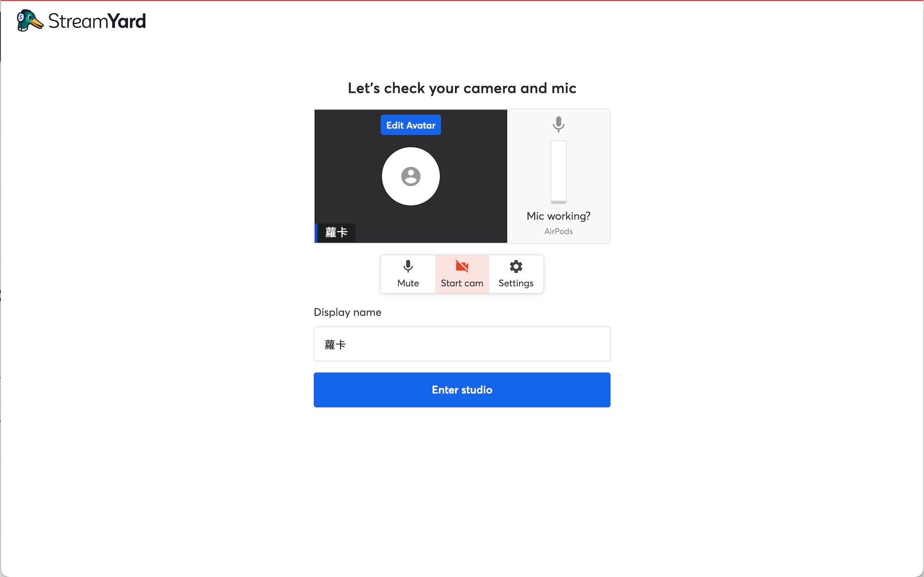This screenshot has width=924, height=577.
Task: Click the Enter studio button
Action: 462,390
